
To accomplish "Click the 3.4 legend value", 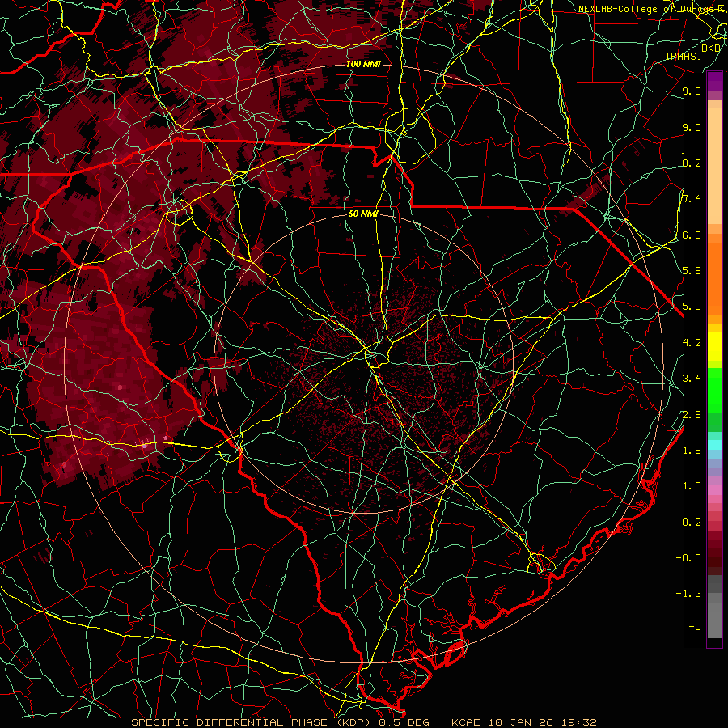I will point(692,378).
